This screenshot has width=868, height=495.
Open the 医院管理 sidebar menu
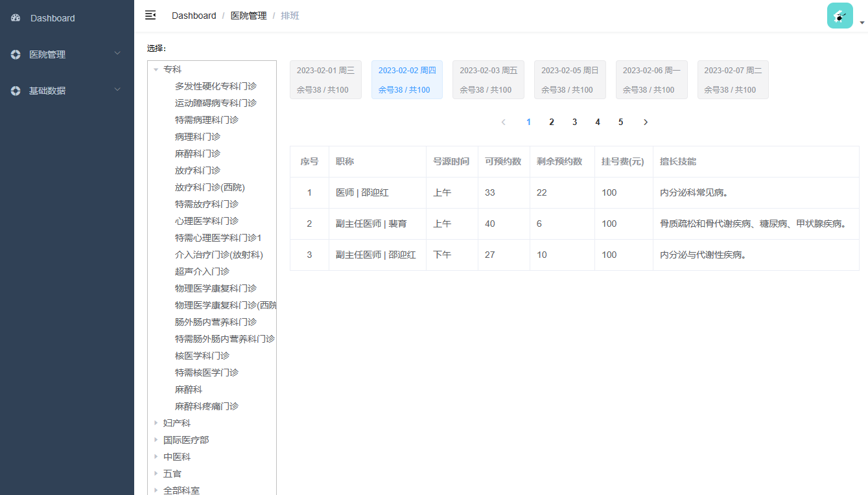67,54
